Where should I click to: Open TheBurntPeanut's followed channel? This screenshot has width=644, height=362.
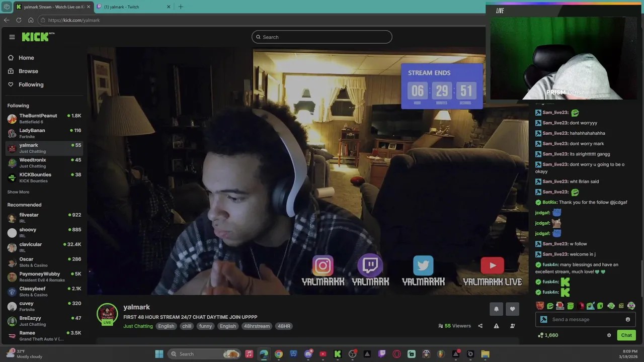point(44,119)
